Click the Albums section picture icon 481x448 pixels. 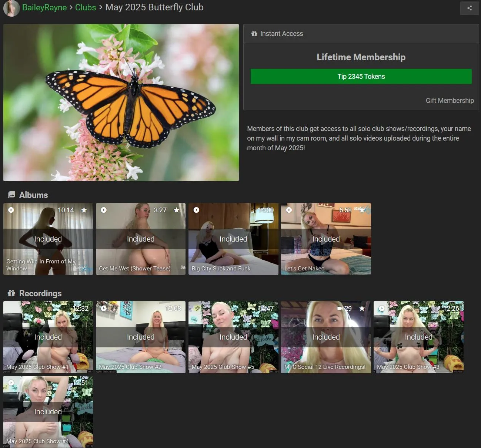[x=11, y=195]
